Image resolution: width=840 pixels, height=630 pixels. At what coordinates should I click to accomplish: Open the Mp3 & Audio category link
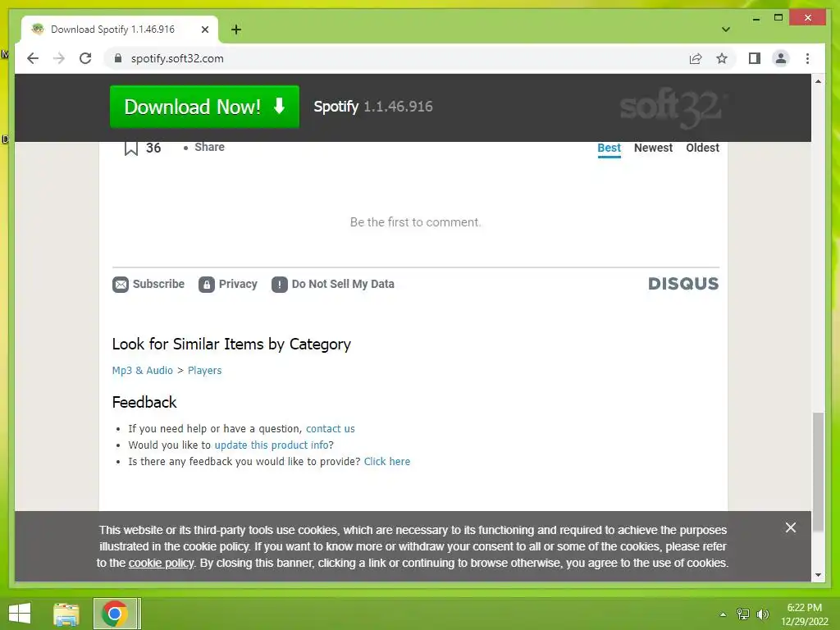[143, 370]
